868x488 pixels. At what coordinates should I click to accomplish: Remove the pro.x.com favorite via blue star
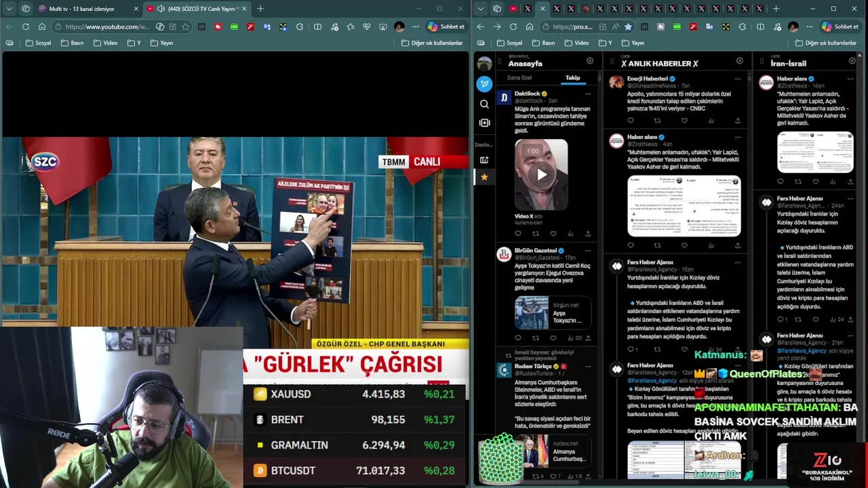coord(628,26)
